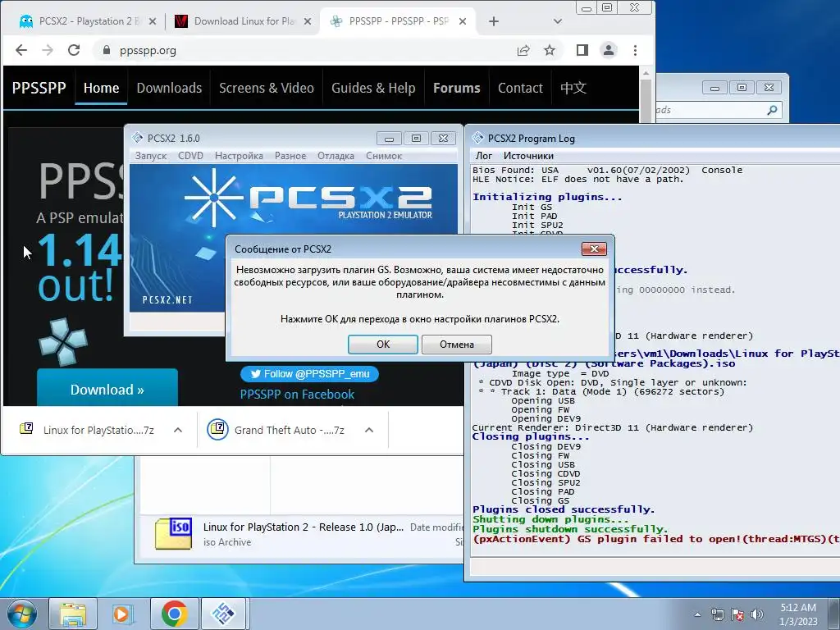Screen dimensions: 840x630
Task: Open Windows Media Player from the taskbar
Action: [x=123, y=614]
